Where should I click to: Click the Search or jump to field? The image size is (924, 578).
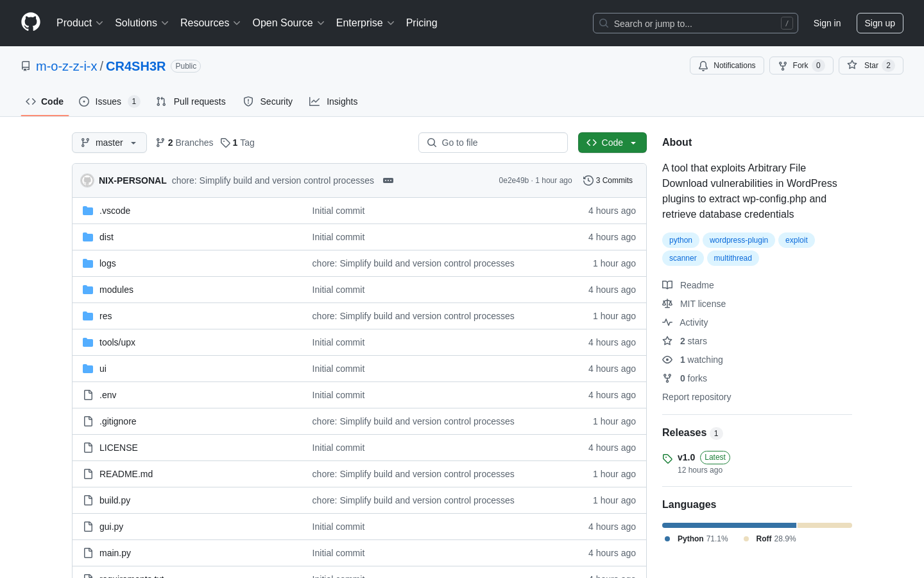(696, 23)
